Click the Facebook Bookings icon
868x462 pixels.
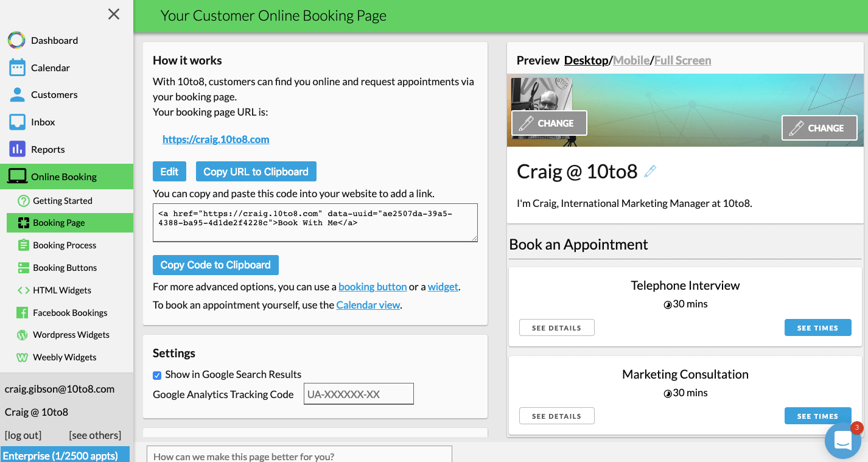click(23, 312)
